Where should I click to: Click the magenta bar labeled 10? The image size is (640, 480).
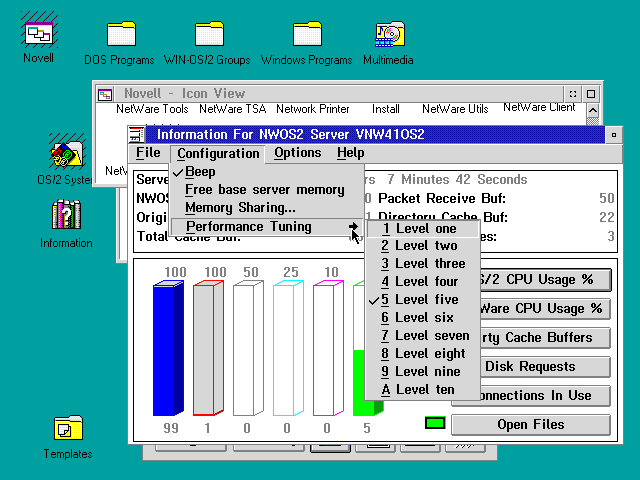point(328,348)
